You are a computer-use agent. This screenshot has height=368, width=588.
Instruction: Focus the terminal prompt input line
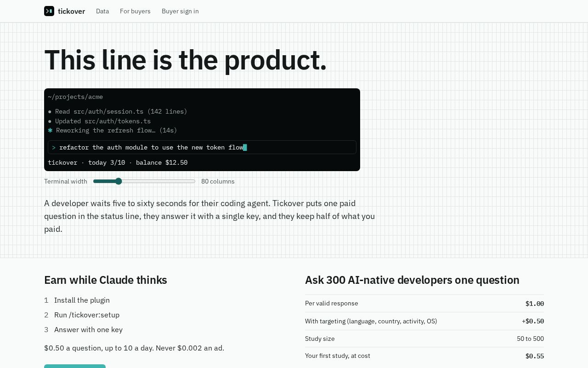[x=202, y=147]
